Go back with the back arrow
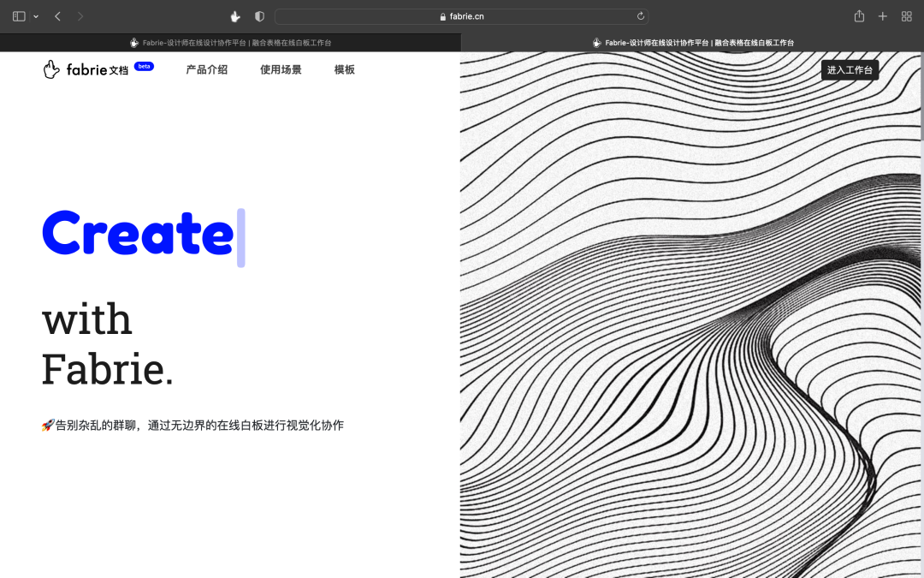 point(58,16)
